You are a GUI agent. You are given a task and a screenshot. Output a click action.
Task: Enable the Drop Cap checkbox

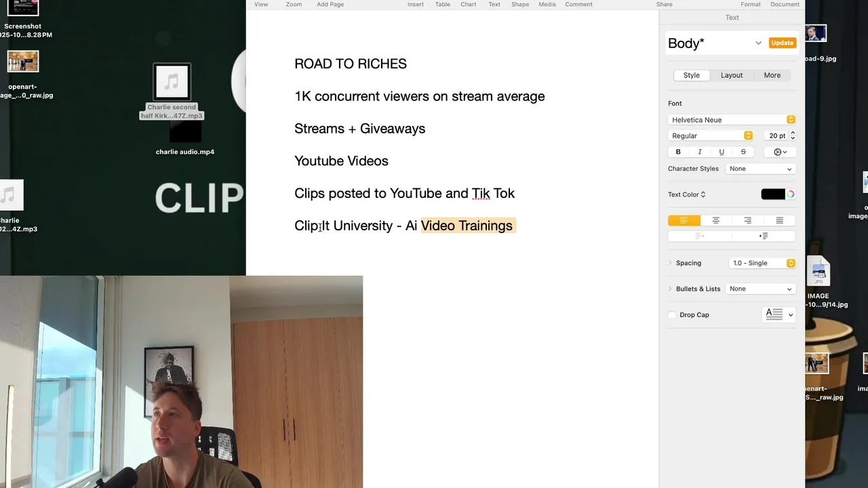[x=672, y=314]
